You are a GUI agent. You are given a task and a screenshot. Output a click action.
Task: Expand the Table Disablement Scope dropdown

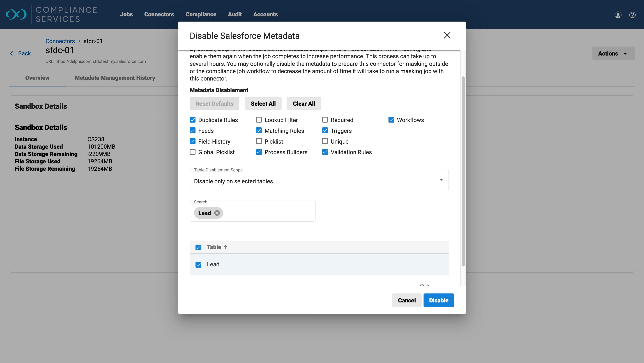pyautogui.click(x=441, y=180)
